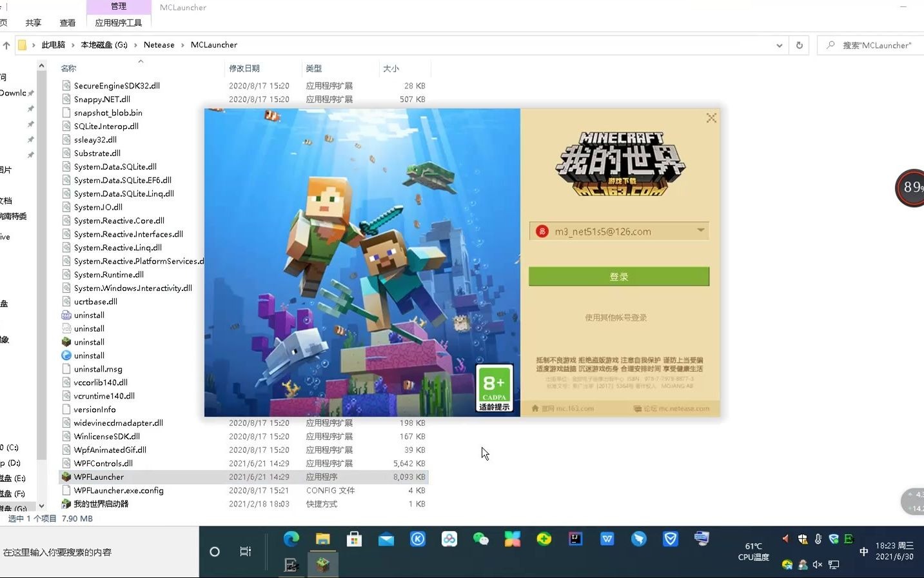Click the 8+ CADPA age rating badge
The height and width of the screenshot is (578, 924).
pyautogui.click(x=495, y=388)
